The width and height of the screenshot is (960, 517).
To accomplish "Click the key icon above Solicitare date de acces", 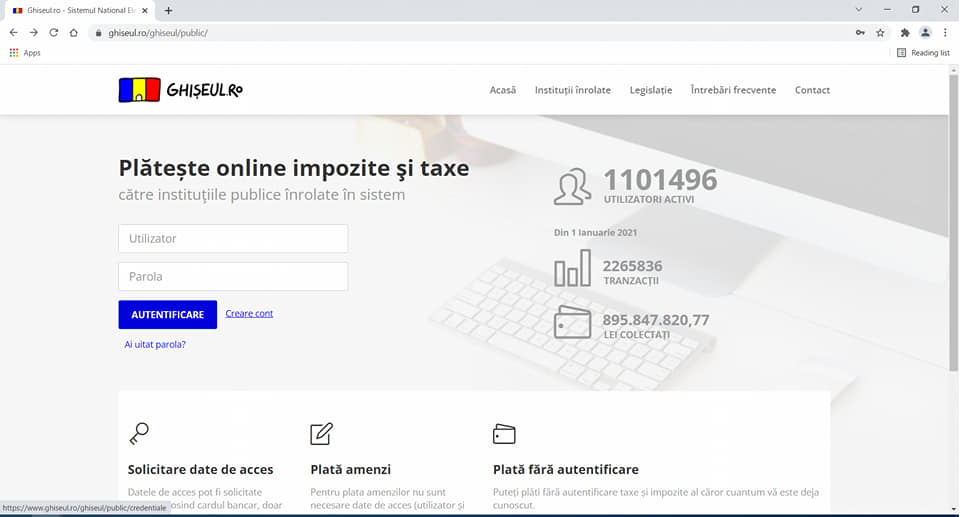I will point(139,433).
